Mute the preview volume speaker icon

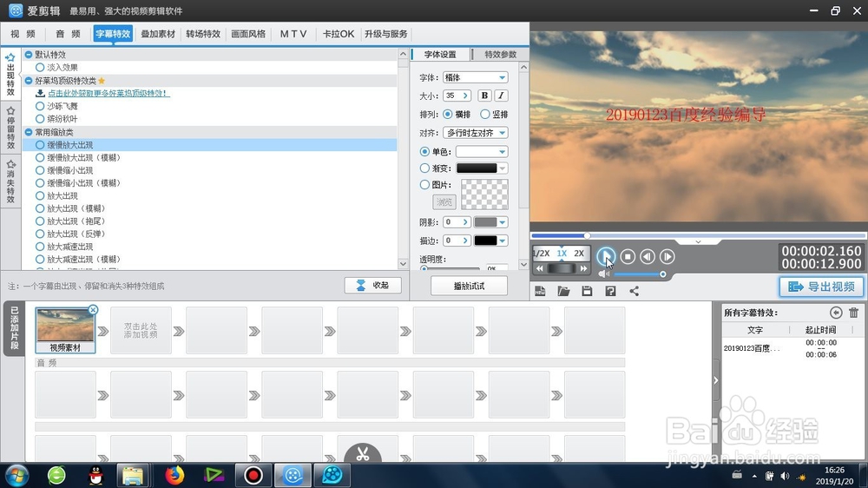tap(603, 274)
